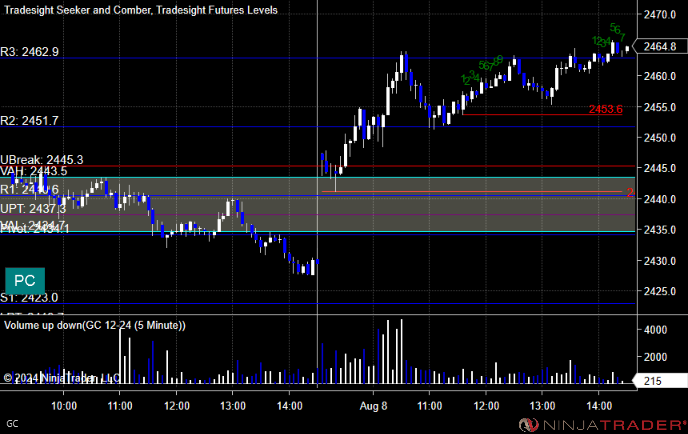
Task: Click the 4000 volume axis label
Action: [655, 330]
